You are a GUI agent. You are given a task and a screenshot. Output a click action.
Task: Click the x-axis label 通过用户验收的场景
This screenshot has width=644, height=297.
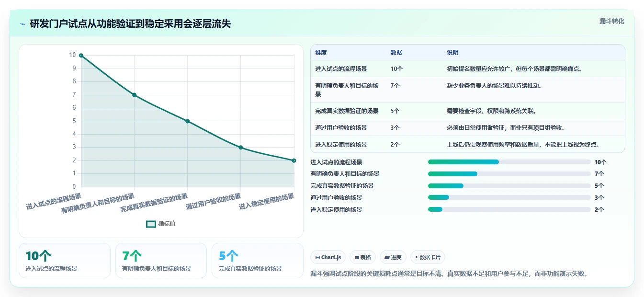[x=214, y=202]
